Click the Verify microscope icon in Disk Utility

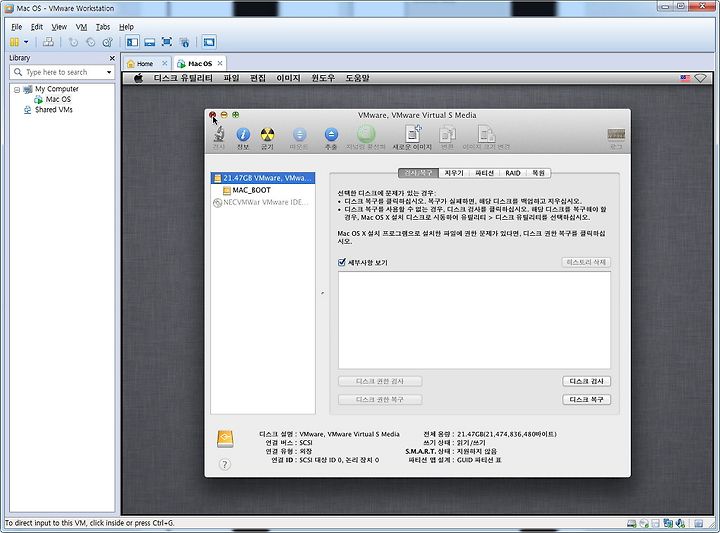point(219,134)
